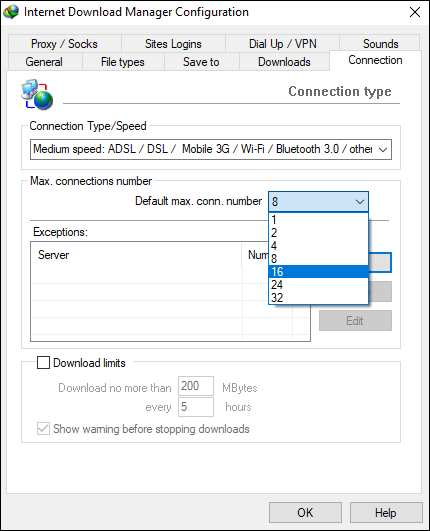
Task: Click the 200 MBytes limit field
Action: click(x=196, y=386)
